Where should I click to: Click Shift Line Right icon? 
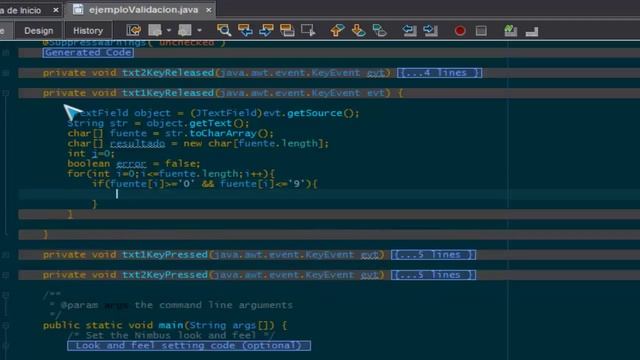pyautogui.click(x=430, y=31)
